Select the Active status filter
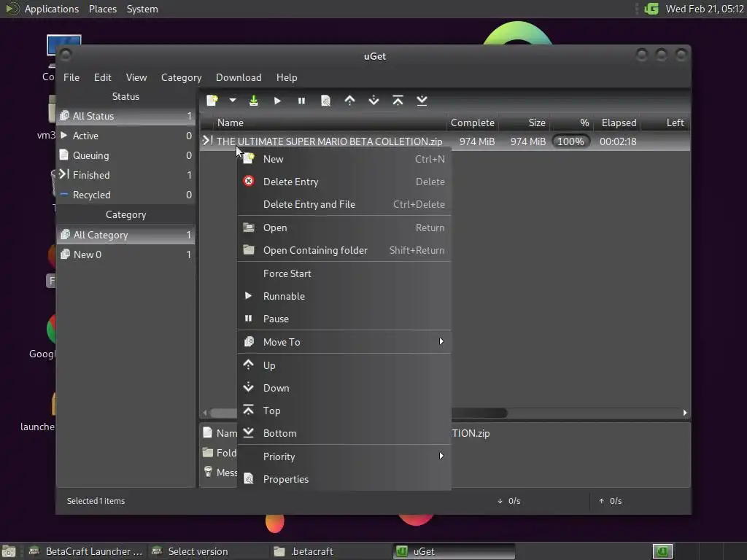747x560 pixels. [125, 136]
